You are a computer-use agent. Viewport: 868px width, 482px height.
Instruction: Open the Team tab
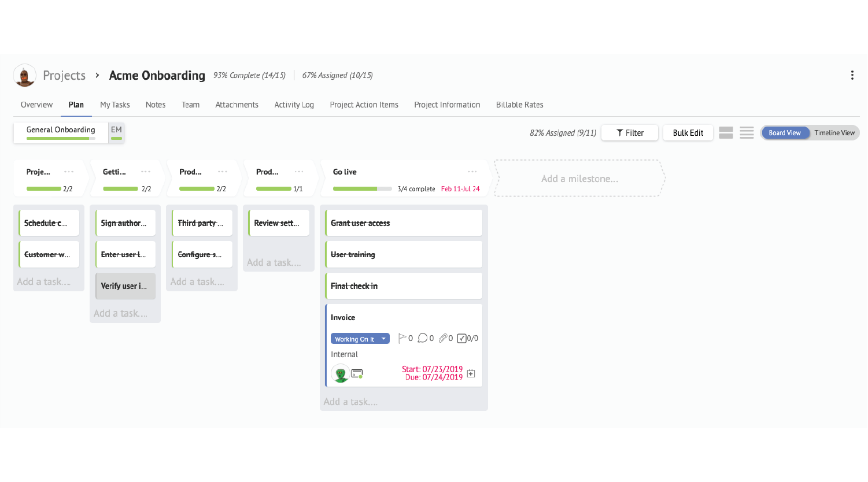pos(190,105)
